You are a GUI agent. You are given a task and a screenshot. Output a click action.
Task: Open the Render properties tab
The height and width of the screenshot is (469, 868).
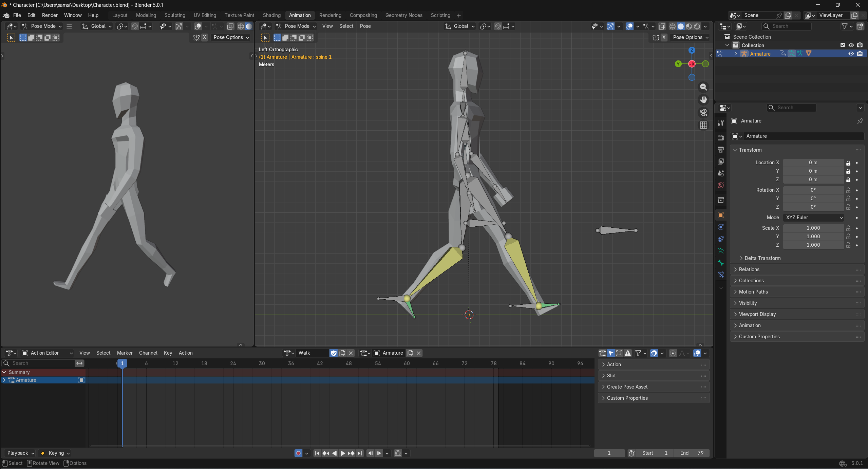pos(721,137)
